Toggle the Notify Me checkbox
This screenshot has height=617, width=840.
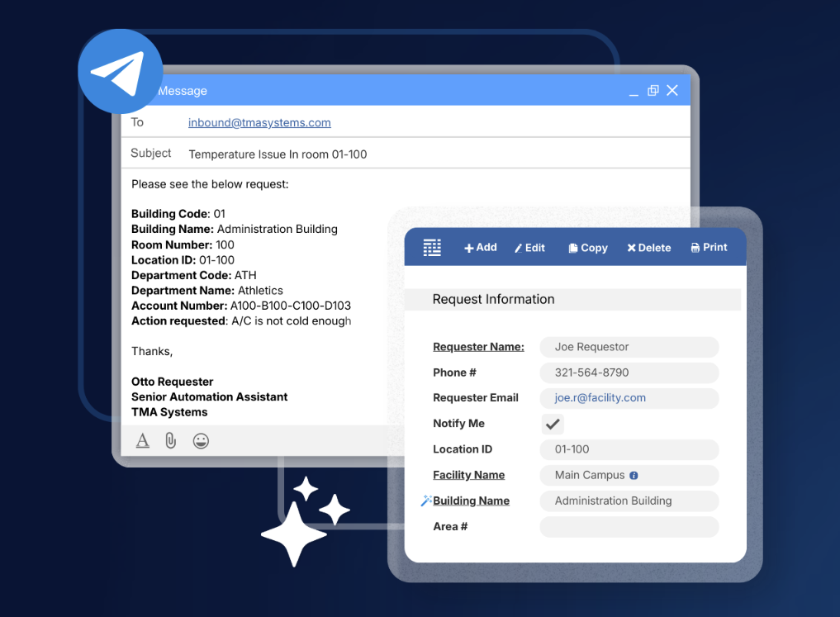(553, 424)
